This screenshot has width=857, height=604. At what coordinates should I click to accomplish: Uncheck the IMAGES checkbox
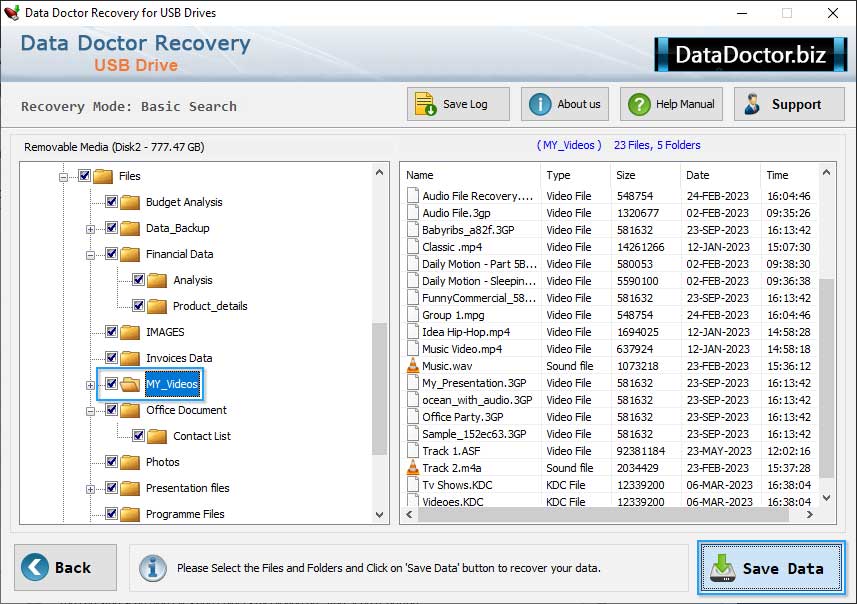click(x=111, y=331)
